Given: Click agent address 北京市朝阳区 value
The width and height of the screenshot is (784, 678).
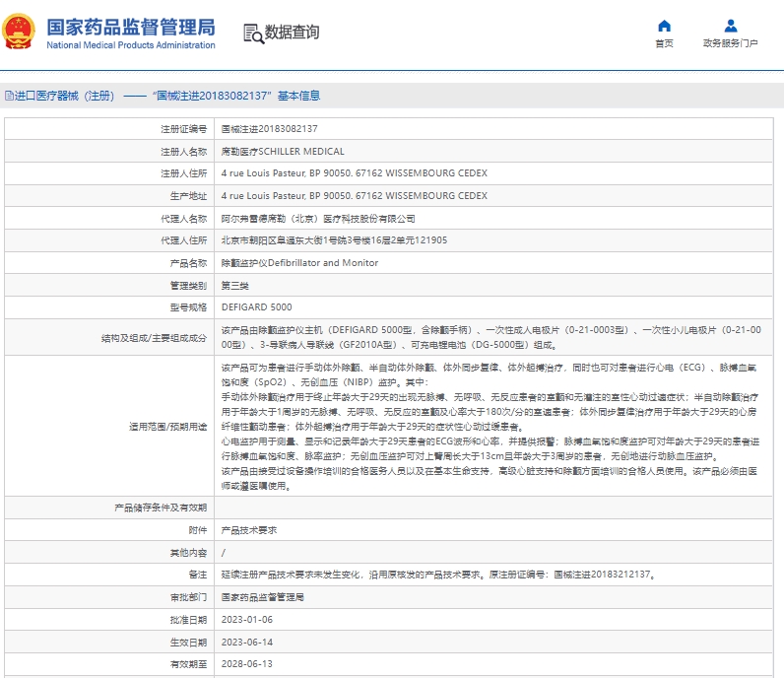Looking at the screenshot, I should tap(334, 240).
